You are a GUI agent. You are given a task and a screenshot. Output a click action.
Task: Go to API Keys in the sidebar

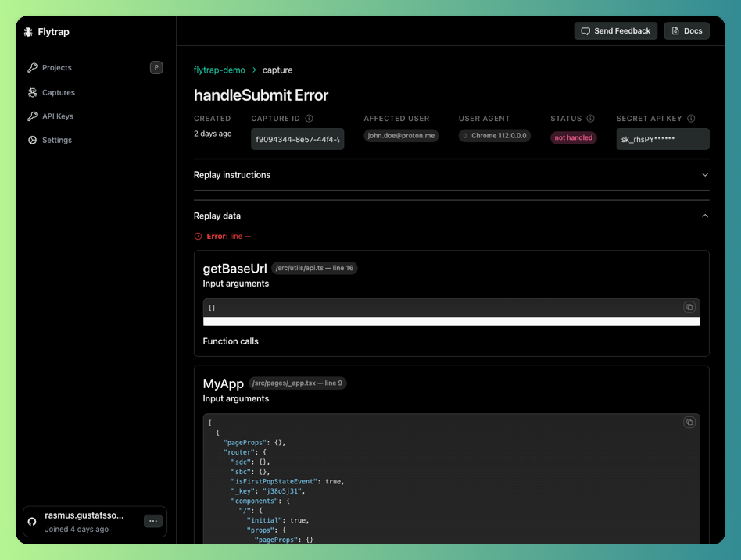coord(58,116)
